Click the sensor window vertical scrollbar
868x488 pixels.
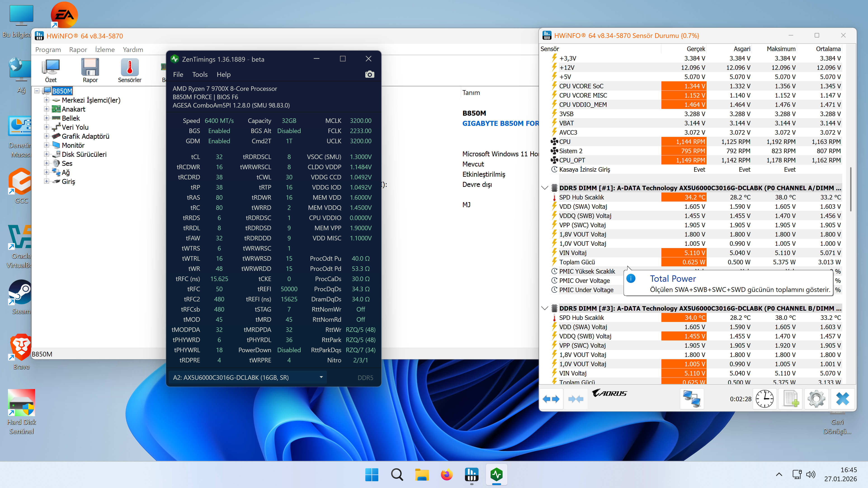pos(850,190)
